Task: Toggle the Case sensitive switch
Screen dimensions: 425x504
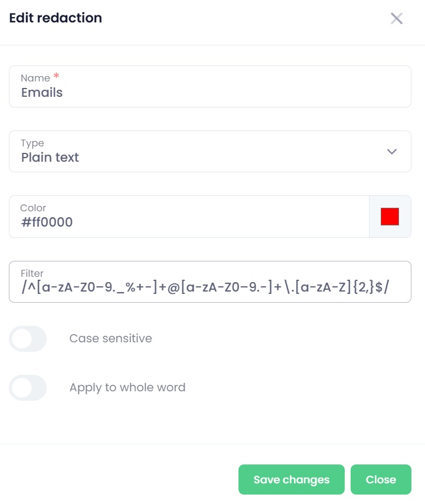Action: 28,339
